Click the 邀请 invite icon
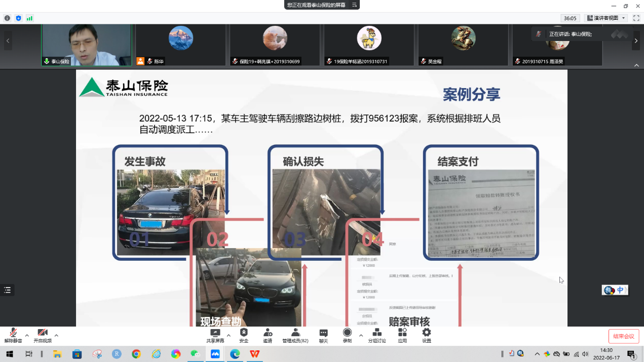Image resolution: width=644 pixels, height=362 pixels. click(268, 335)
